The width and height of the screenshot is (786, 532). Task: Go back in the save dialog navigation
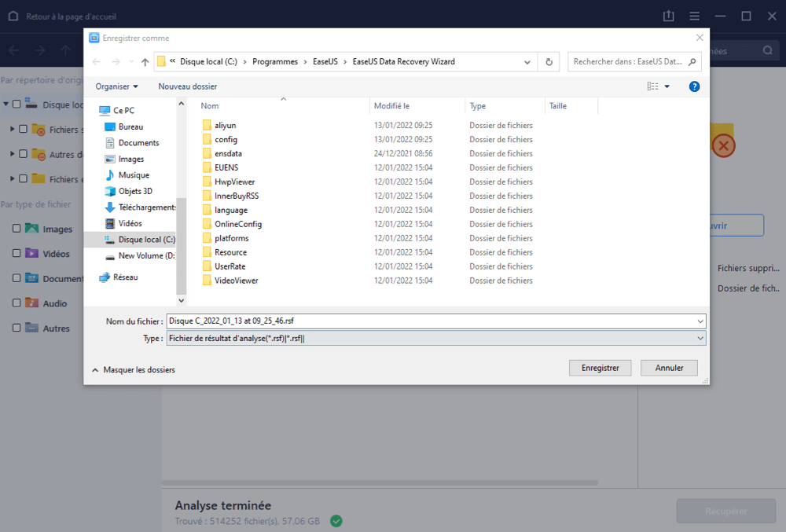coord(96,61)
